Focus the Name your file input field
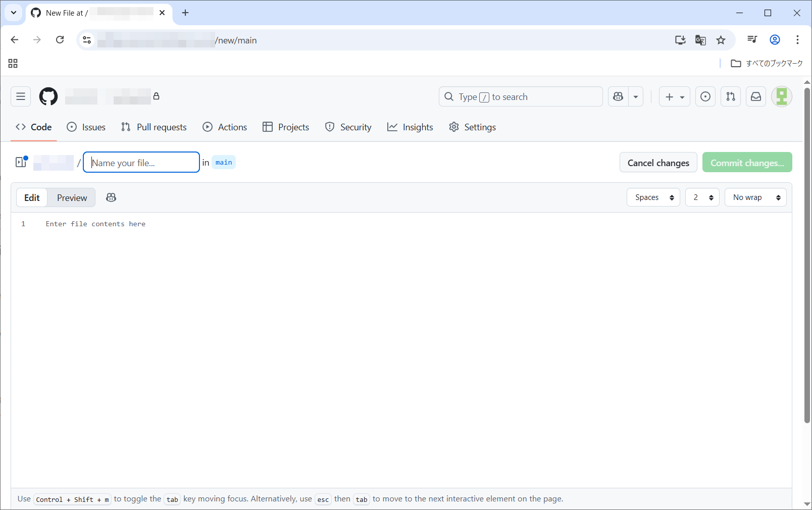 pos(141,163)
